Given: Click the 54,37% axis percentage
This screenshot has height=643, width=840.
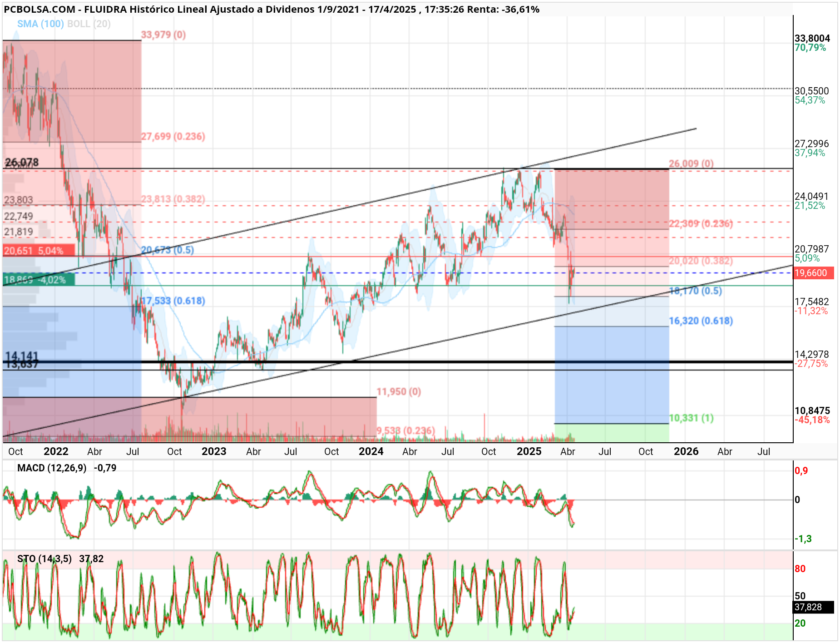Looking at the screenshot, I should pyautogui.click(x=810, y=100).
